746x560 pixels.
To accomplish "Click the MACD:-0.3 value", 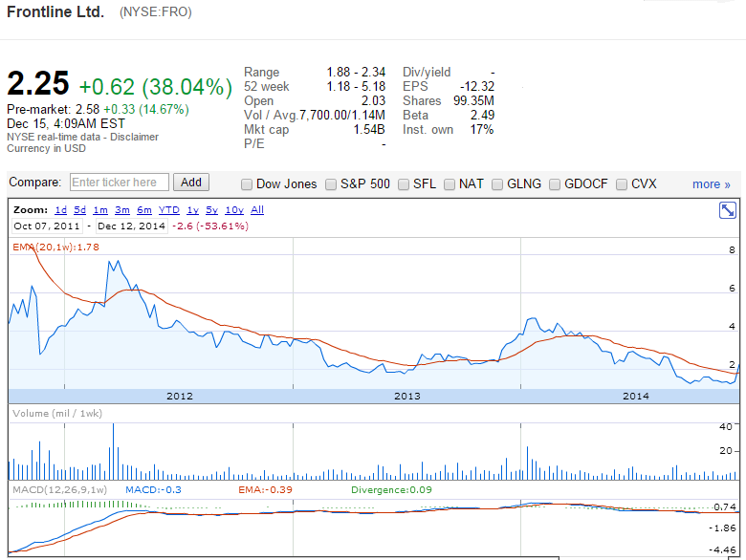I will click(153, 490).
